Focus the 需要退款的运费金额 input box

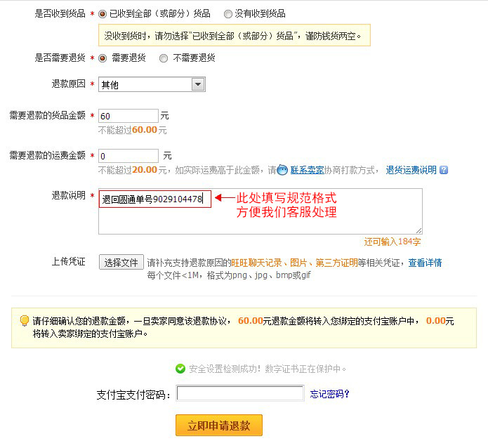coord(128,156)
